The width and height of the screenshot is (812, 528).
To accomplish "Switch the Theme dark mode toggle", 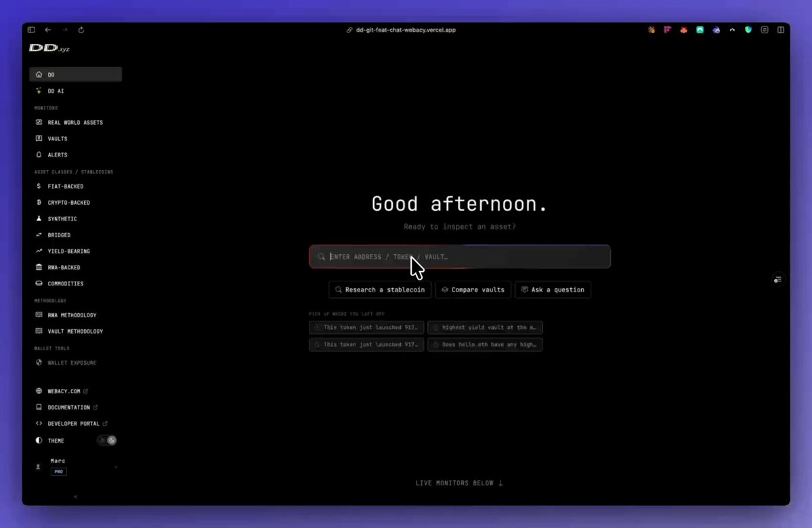I will (x=107, y=441).
